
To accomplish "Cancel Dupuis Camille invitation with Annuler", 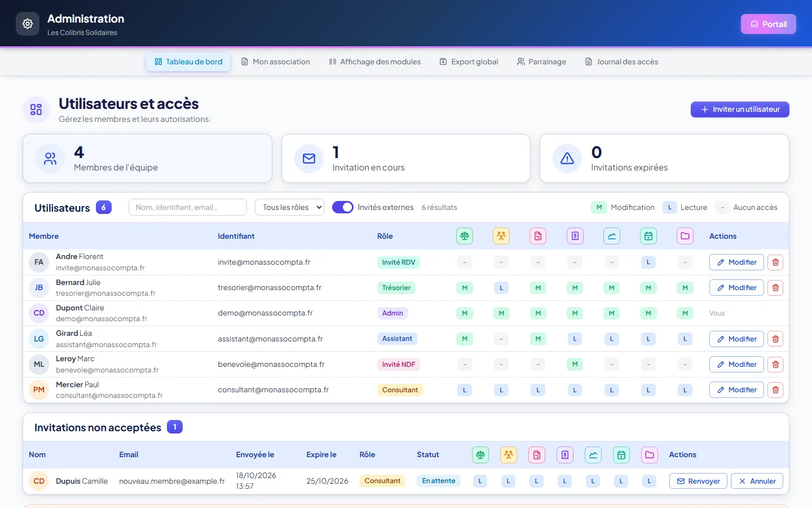I will point(757,481).
